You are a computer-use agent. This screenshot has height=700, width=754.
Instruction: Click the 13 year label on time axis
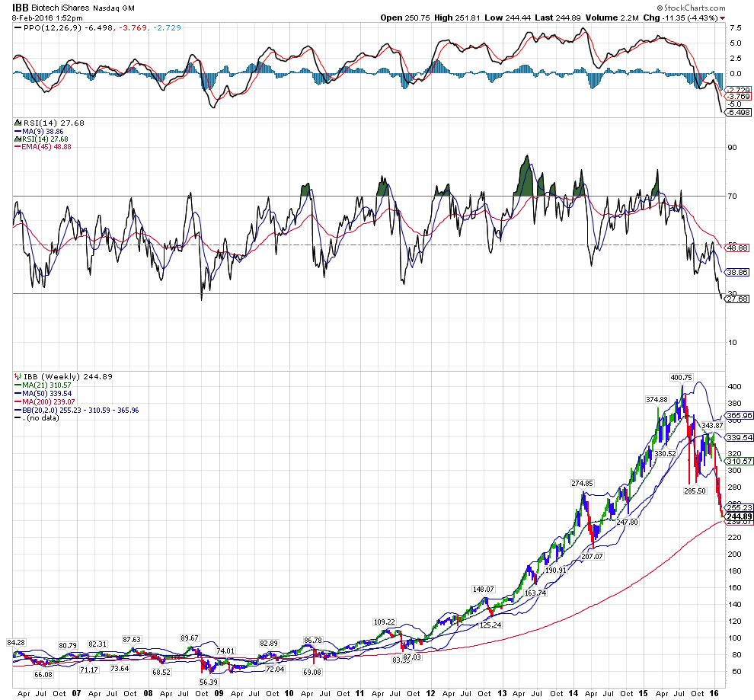(502, 693)
